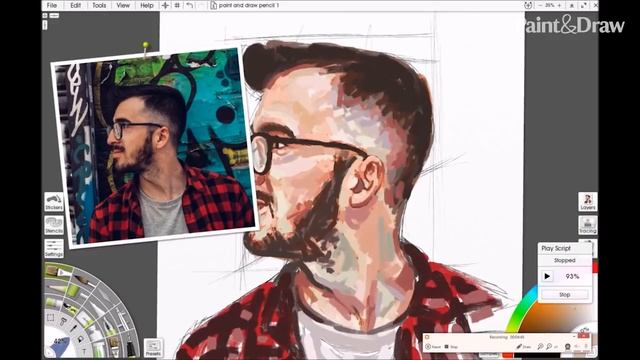This screenshot has height=360, width=640.
Task: Select the black marker tool at wheel edge
Action: [x=131, y=347]
